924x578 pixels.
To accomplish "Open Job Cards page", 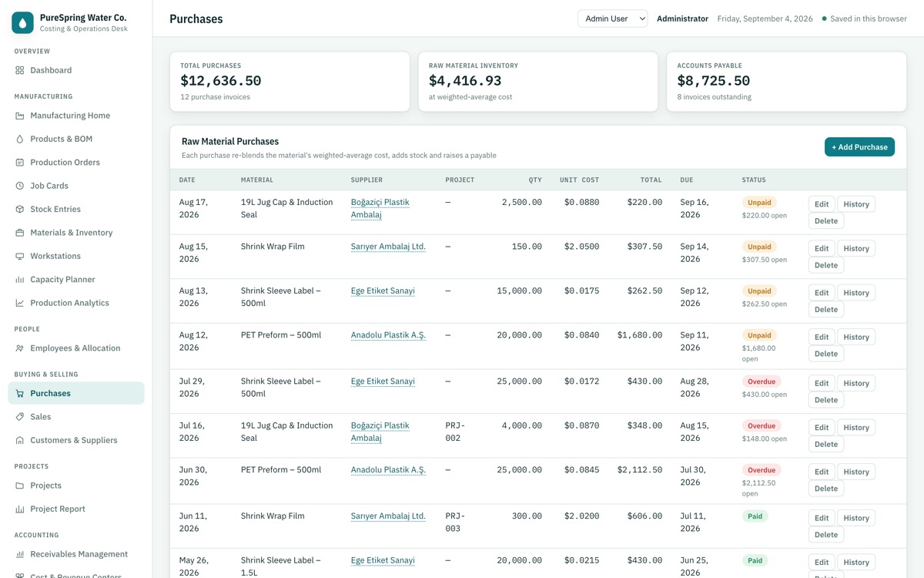I will click(x=76, y=186).
